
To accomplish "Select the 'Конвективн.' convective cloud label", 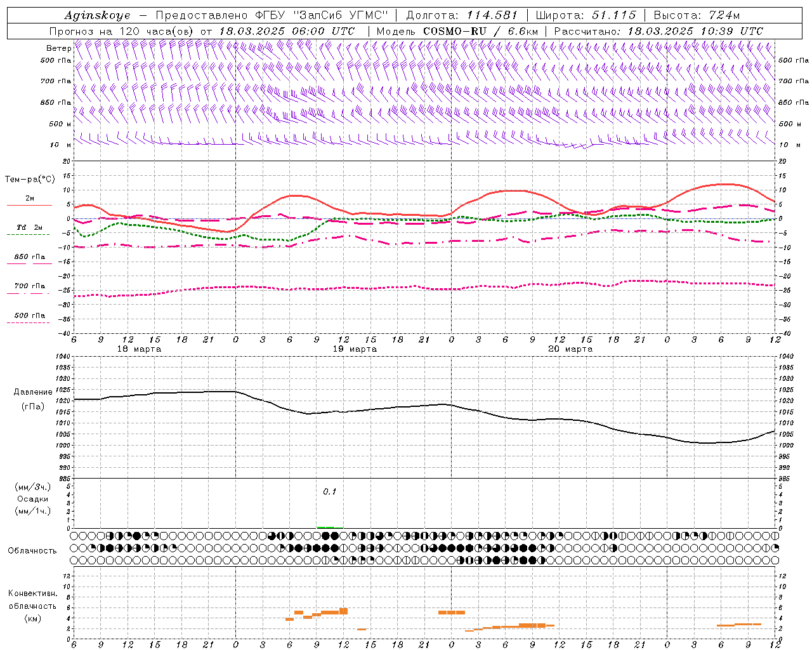I will [33, 594].
